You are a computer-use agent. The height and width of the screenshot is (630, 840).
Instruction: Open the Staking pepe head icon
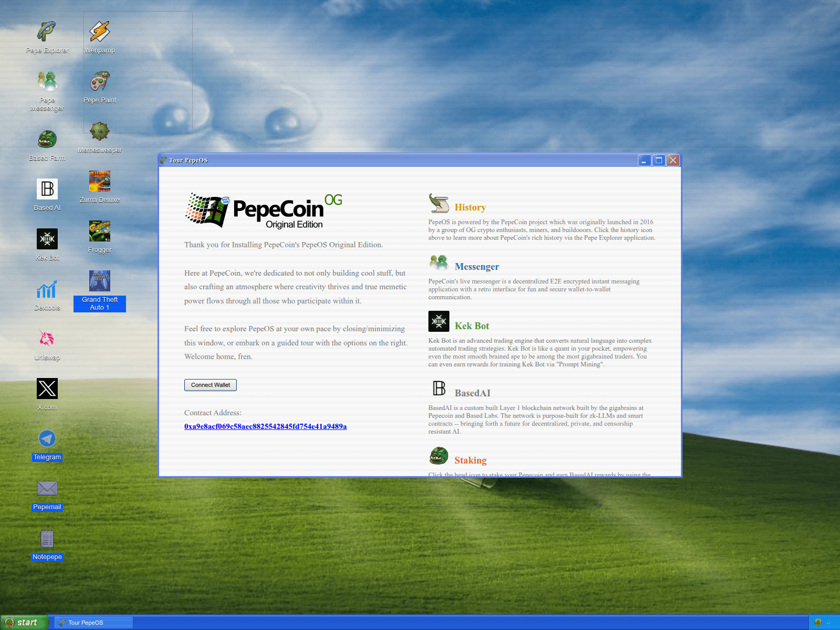[x=438, y=456]
